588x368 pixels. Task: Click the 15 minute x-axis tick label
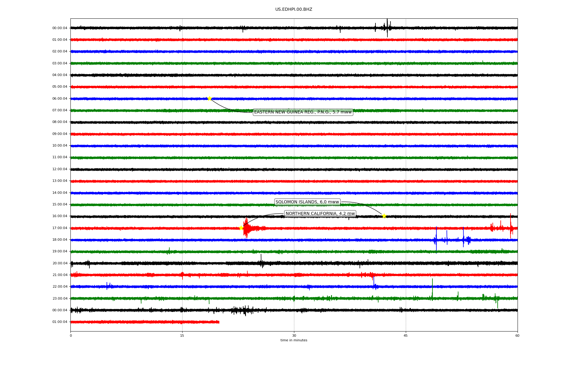(182, 335)
